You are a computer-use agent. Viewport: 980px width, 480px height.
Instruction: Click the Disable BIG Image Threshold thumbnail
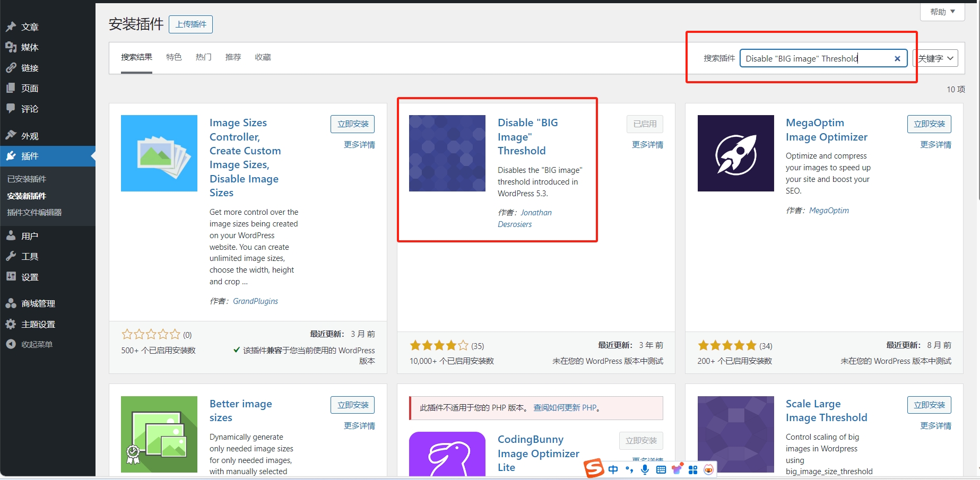point(447,153)
